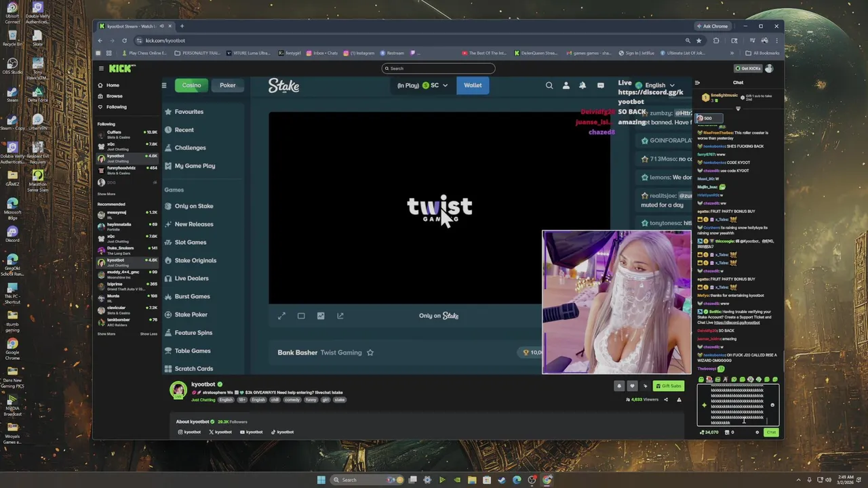The width and height of the screenshot is (868, 488).
Task: Open the Stake sidebar hamburger menu
Action: 164,85
